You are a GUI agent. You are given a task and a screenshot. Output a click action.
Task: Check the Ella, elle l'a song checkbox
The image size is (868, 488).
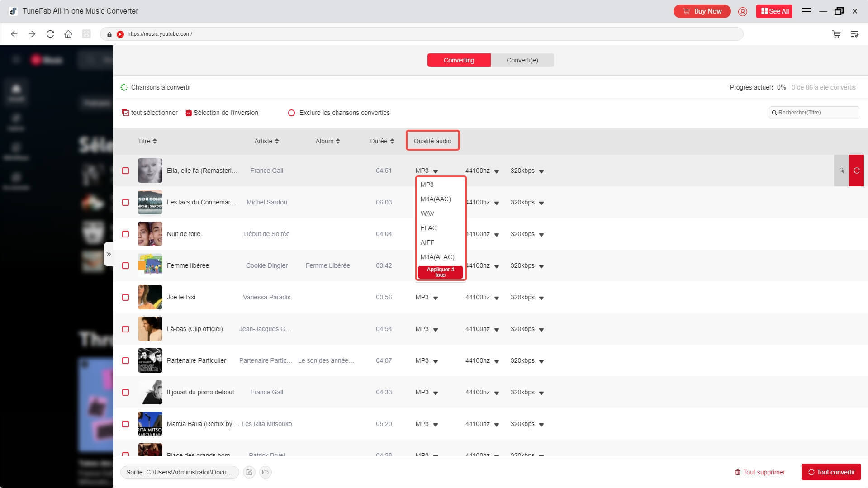pyautogui.click(x=126, y=171)
